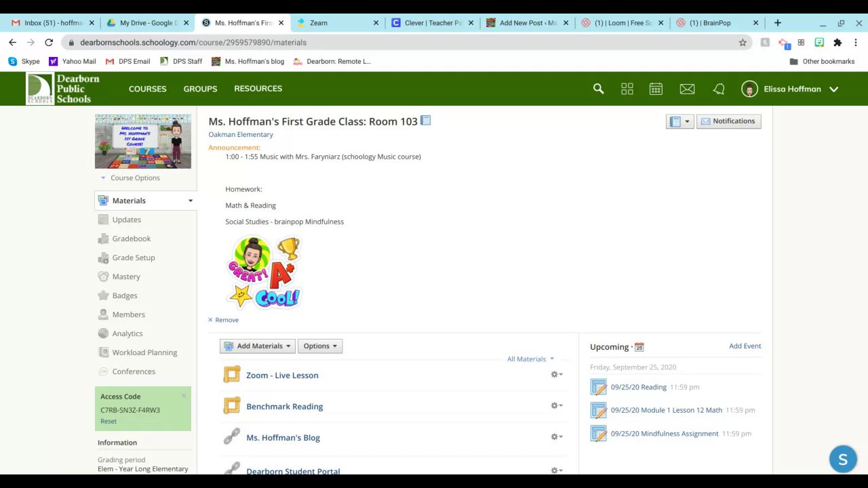Reload the page
The height and width of the screenshot is (488, 868).
(x=49, y=42)
